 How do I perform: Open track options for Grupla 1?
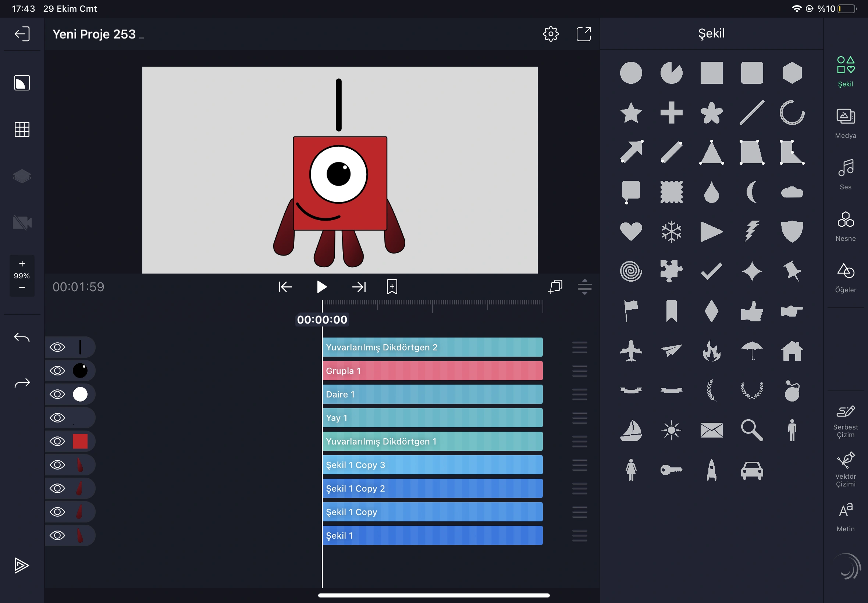coord(579,370)
